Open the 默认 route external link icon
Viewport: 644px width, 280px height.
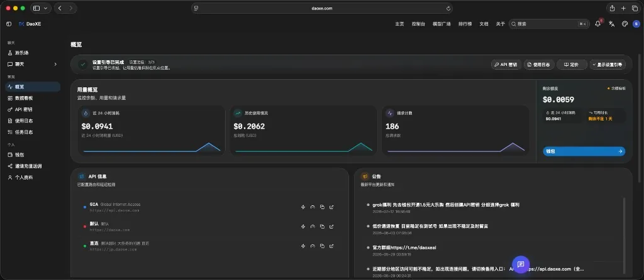coord(331,226)
